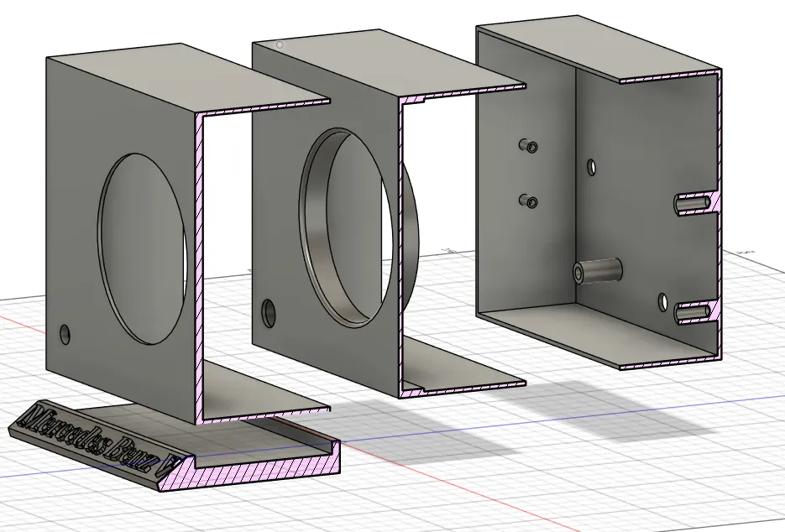Click the large circular opening in left housing
This screenshot has height=532, width=785.
[x=142, y=248]
